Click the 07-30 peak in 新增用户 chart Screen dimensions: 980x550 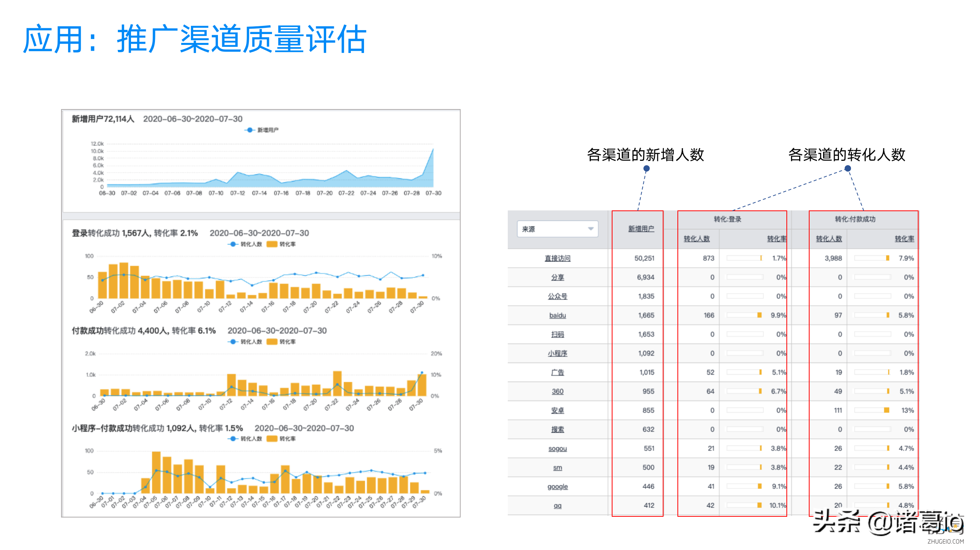coord(433,149)
